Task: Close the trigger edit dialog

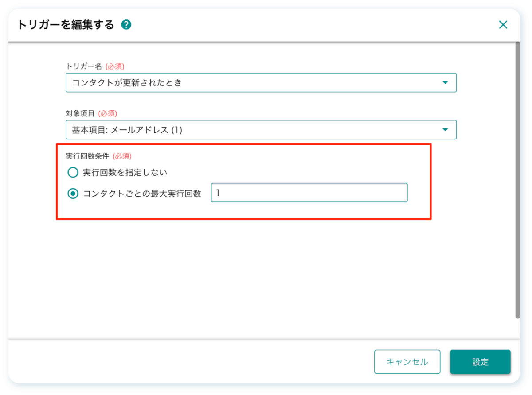Action: [503, 25]
